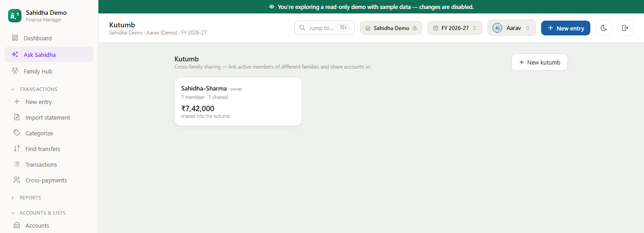Click the home icon in family selector
The height and width of the screenshot is (233, 644).
368,28
